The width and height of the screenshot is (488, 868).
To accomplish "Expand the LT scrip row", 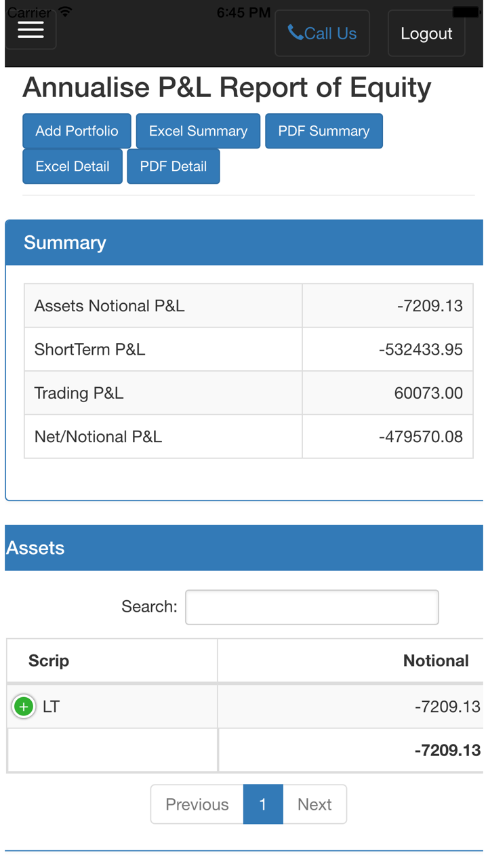I will tap(24, 707).
